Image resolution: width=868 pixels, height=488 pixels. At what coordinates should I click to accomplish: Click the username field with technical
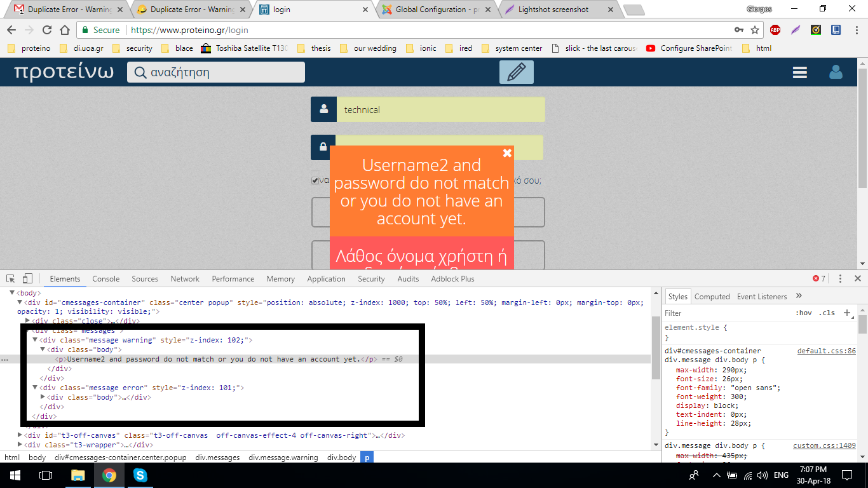tap(440, 109)
